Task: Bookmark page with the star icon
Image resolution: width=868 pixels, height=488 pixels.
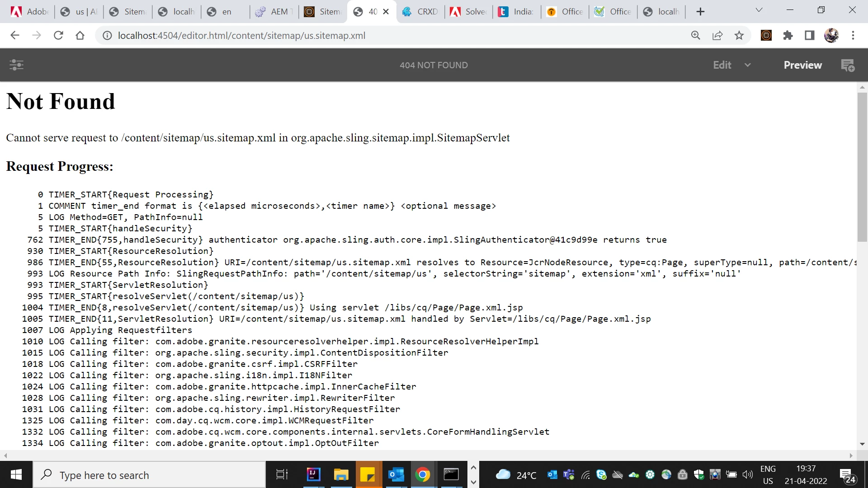Action: click(739, 35)
